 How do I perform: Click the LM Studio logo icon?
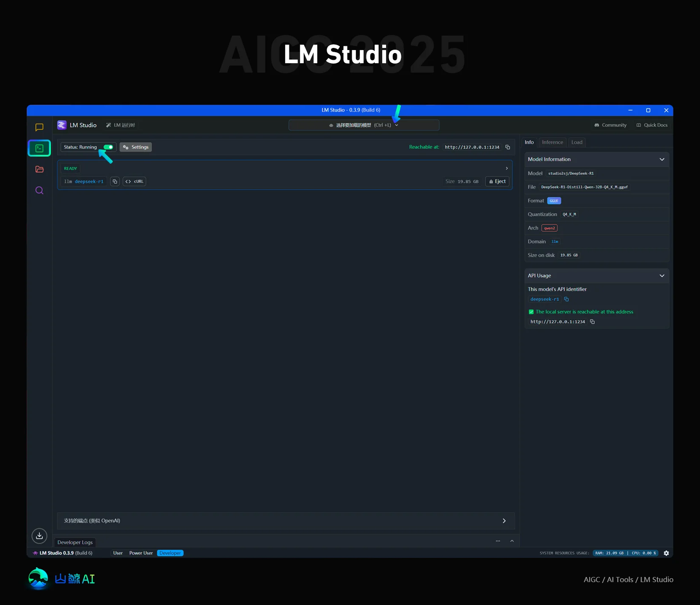[62, 125]
